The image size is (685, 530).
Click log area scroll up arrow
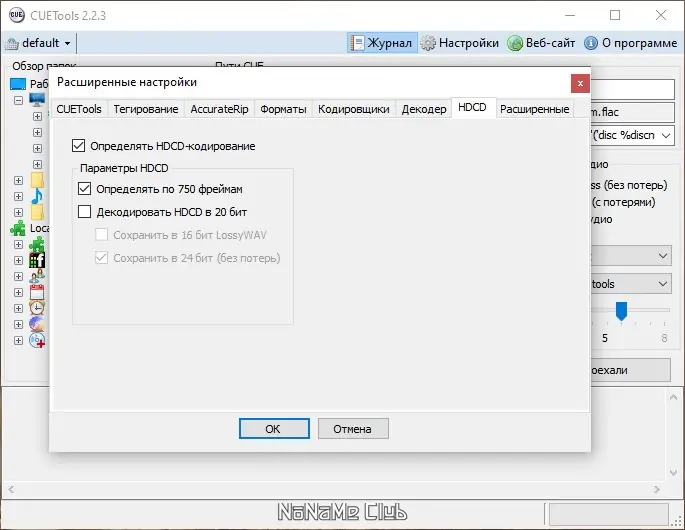[x=673, y=398]
